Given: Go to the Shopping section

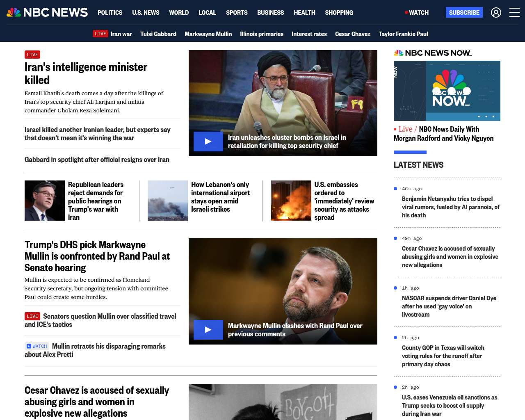Looking at the screenshot, I should point(339,12).
